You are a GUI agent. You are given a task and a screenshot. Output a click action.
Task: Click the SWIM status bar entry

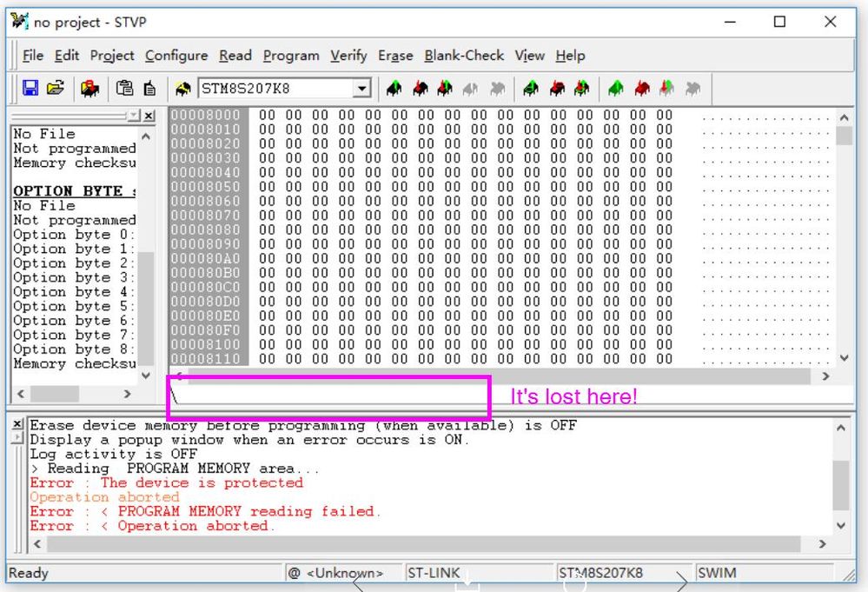click(x=717, y=573)
